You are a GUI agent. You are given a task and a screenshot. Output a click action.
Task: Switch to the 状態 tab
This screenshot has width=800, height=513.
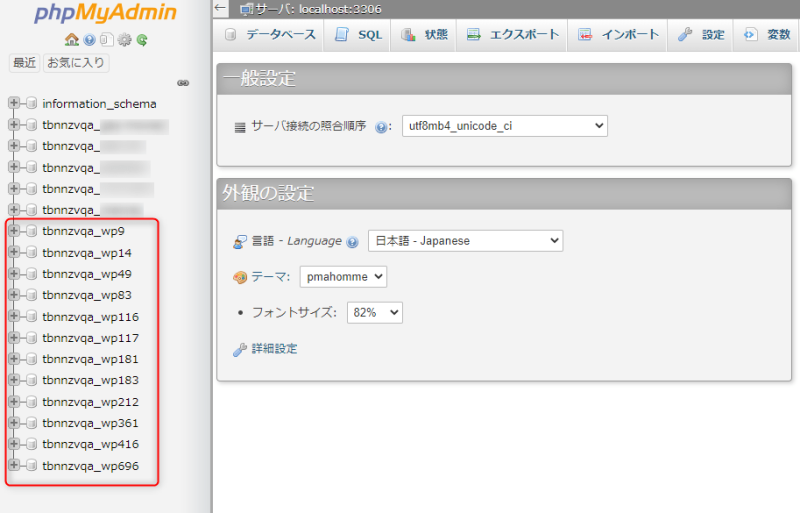click(423, 35)
